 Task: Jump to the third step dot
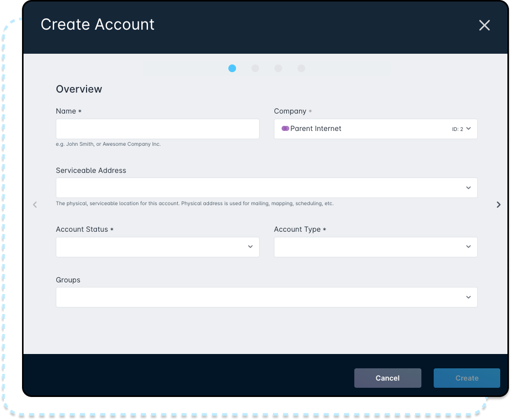point(279,69)
